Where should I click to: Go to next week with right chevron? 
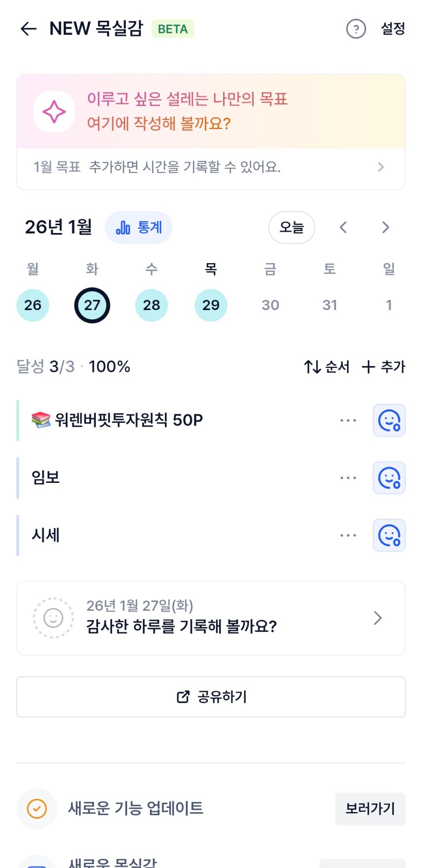point(385,228)
